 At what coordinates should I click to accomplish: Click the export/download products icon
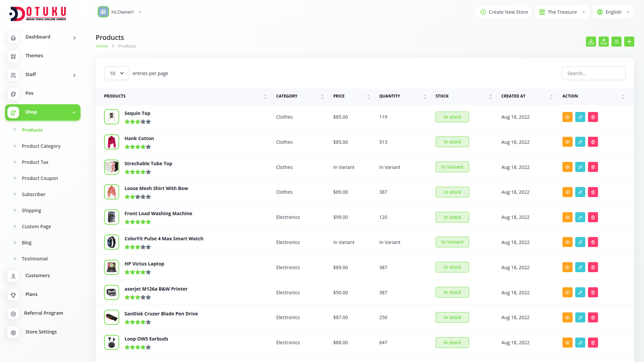tap(591, 42)
